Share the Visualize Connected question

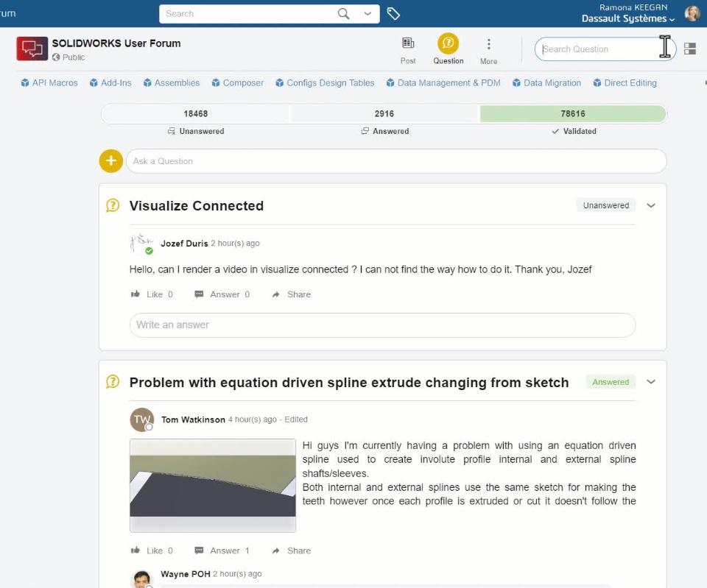292,294
